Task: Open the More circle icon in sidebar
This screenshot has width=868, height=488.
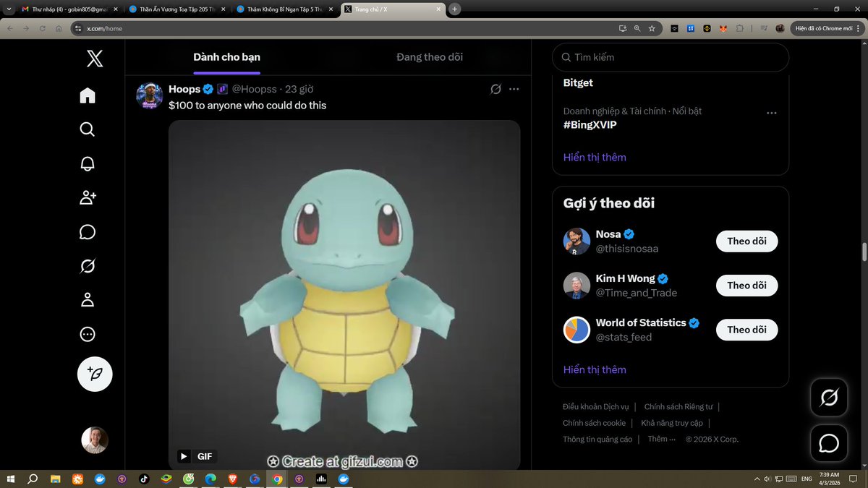Action: (x=88, y=335)
